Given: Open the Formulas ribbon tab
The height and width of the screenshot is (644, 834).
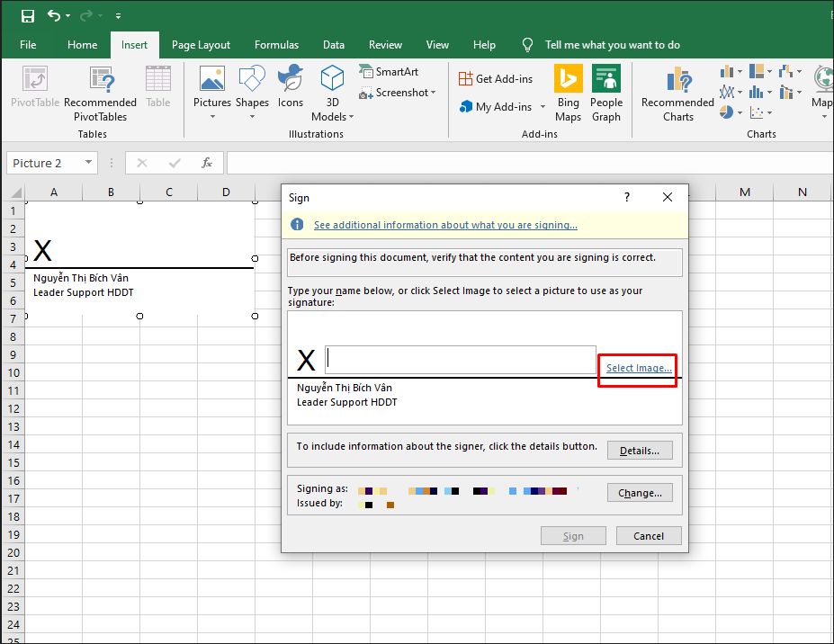Looking at the screenshot, I should pos(276,45).
